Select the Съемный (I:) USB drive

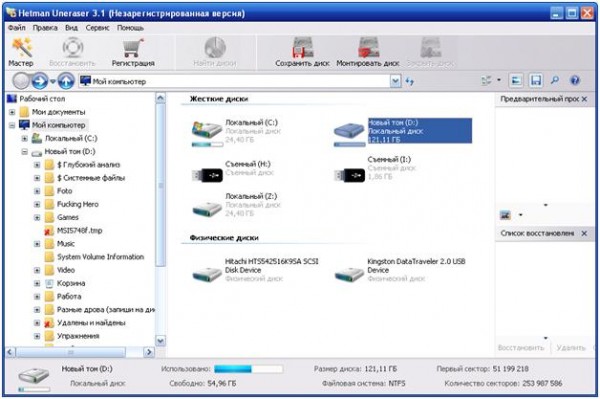(x=349, y=175)
